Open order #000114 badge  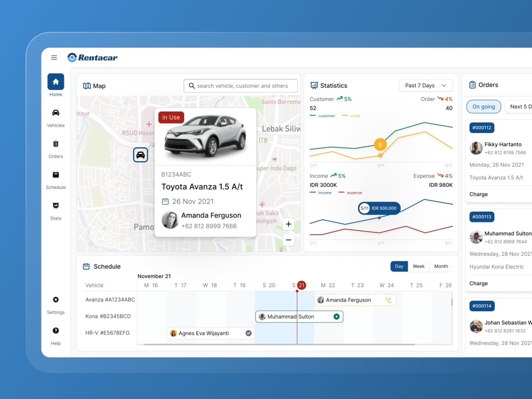click(482, 306)
